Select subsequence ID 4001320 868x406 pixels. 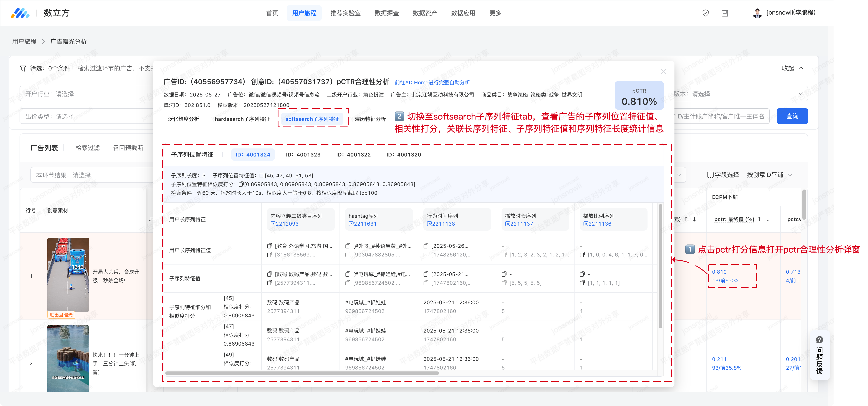403,155
